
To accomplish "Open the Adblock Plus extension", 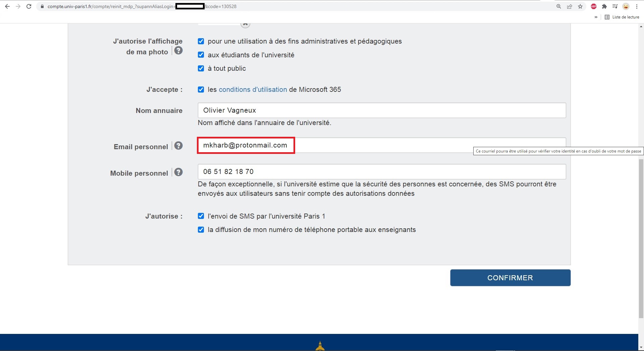I will (x=593, y=6).
